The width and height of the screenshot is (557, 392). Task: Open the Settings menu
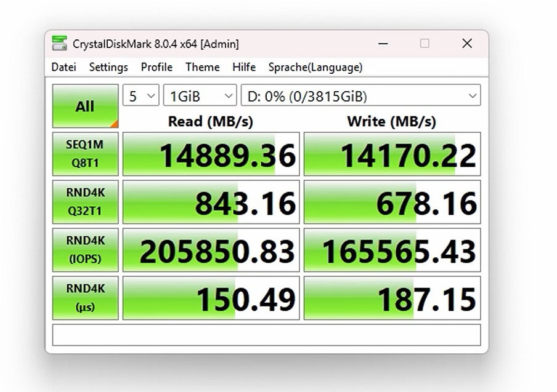[x=108, y=67]
